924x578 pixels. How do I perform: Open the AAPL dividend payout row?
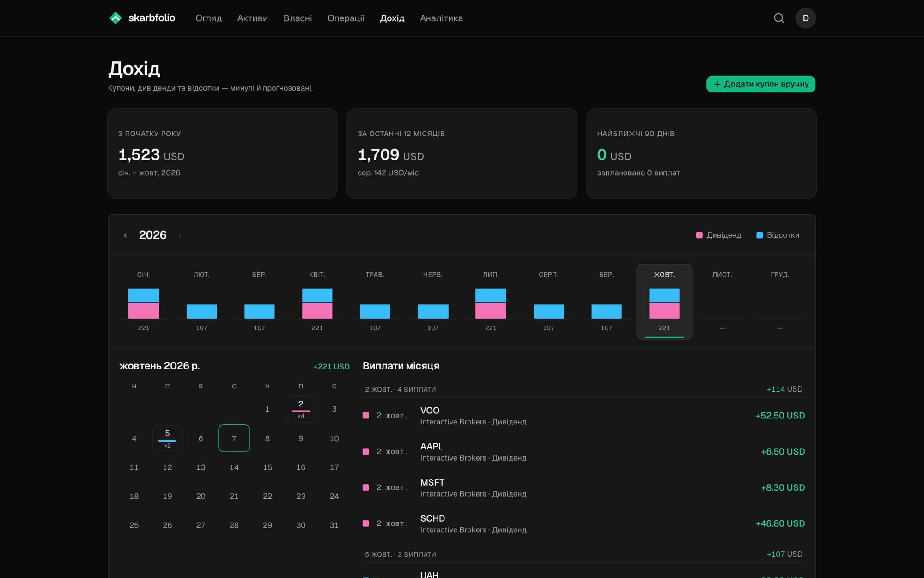click(x=584, y=452)
